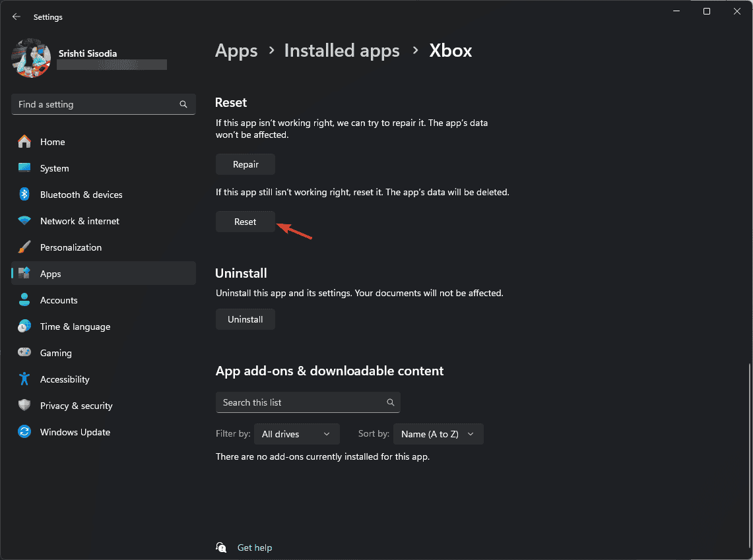Click the Home icon in sidebar

tap(24, 142)
